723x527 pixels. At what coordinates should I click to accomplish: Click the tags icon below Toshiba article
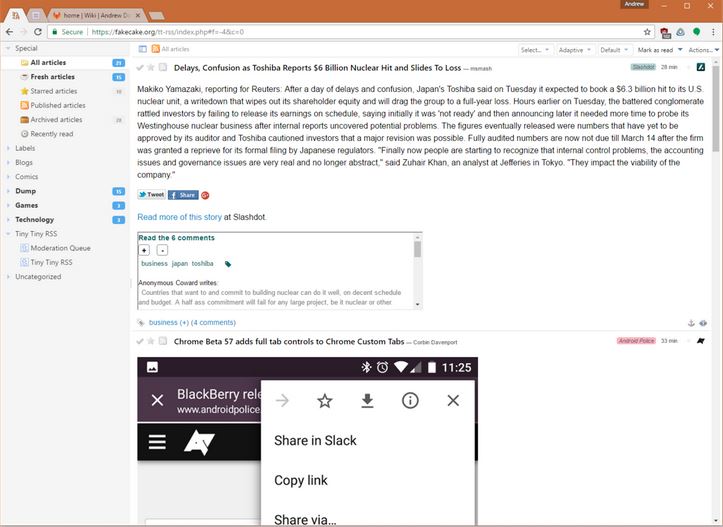(x=141, y=322)
